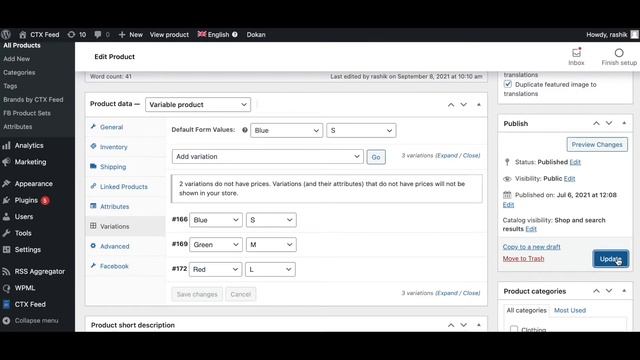
Task: Open the Variable product type dropdown
Action: pyautogui.click(x=198, y=104)
